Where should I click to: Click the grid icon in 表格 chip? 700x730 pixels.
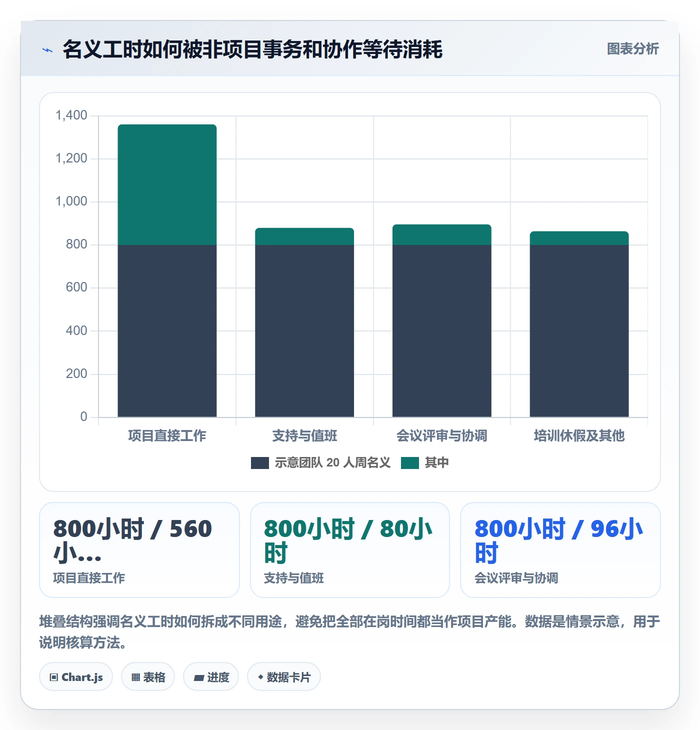[x=135, y=677]
